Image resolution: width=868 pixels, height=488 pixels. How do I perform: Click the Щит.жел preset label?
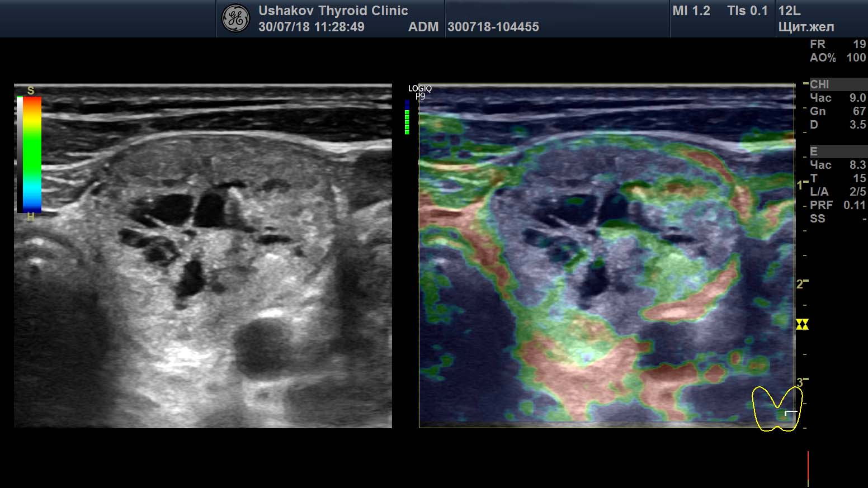pyautogui.click(x=806, y=27)
